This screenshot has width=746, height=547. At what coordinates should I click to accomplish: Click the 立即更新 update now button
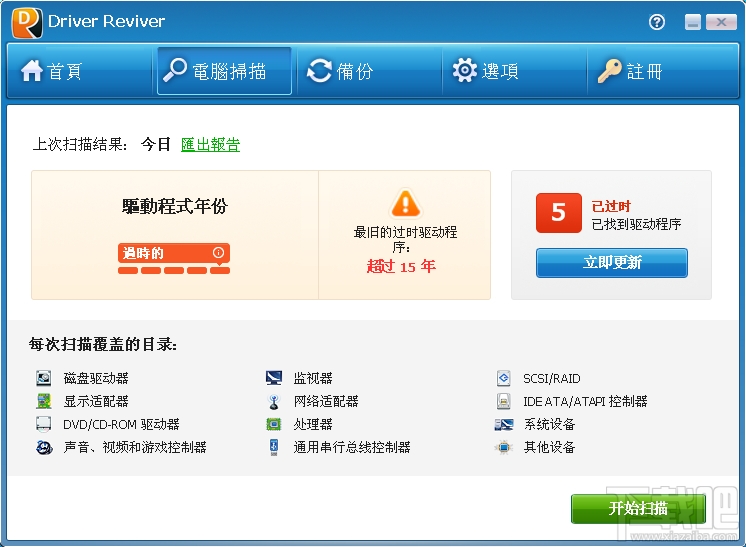click(x=611, y=263)
